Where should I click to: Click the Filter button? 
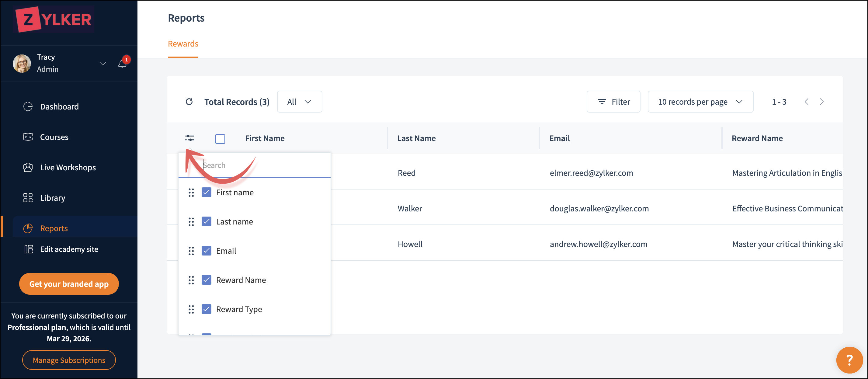pos(613,102)
